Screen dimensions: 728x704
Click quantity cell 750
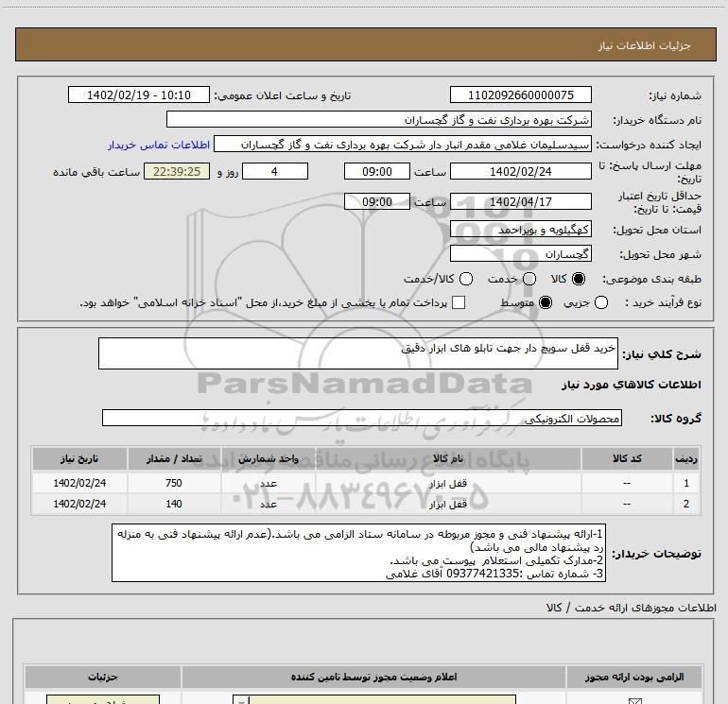pyautogui.click(x=174, y=483)
